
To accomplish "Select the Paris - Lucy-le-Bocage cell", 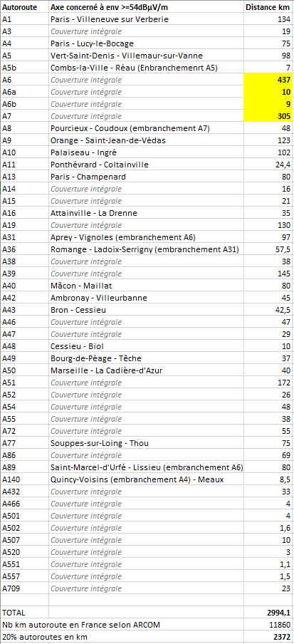I will pyautogui.click(x=146, y=43).
